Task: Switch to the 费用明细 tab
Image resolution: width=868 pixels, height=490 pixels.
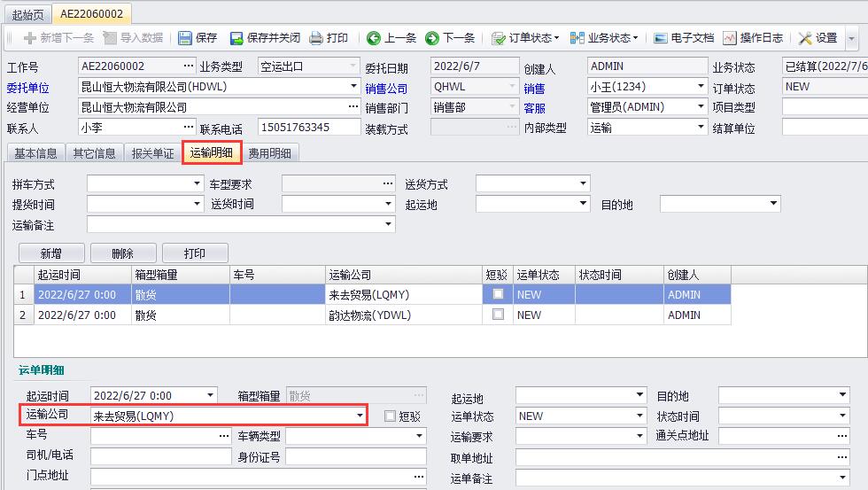Action: 270,153
